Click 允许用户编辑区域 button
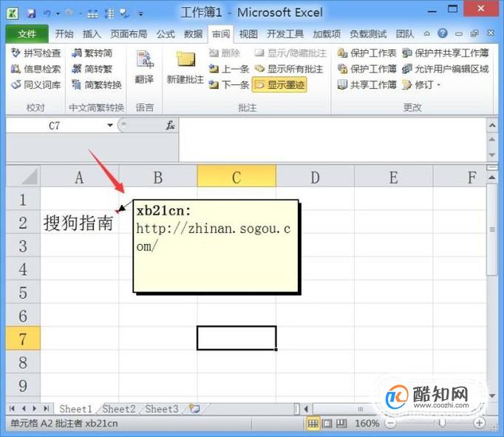504x437 pixels. (x=446, y=69)
